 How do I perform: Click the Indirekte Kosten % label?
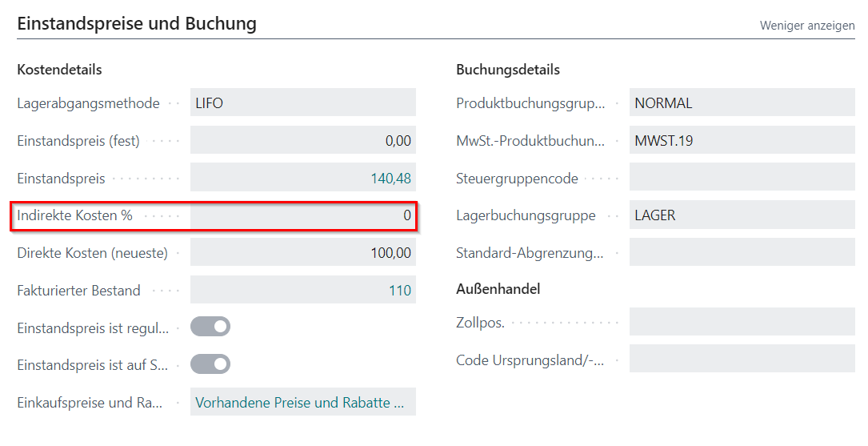coord(74,215)
